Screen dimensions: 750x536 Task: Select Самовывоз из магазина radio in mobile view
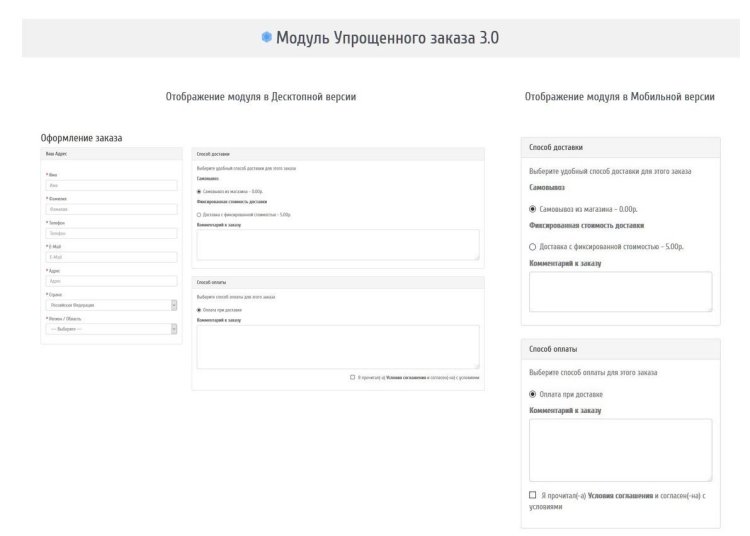[x=532, y=209]
